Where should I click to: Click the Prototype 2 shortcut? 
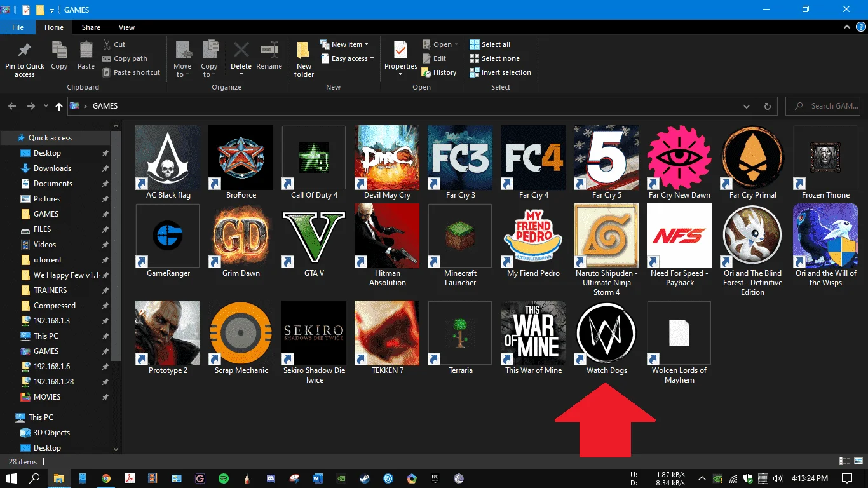(168, 338)
